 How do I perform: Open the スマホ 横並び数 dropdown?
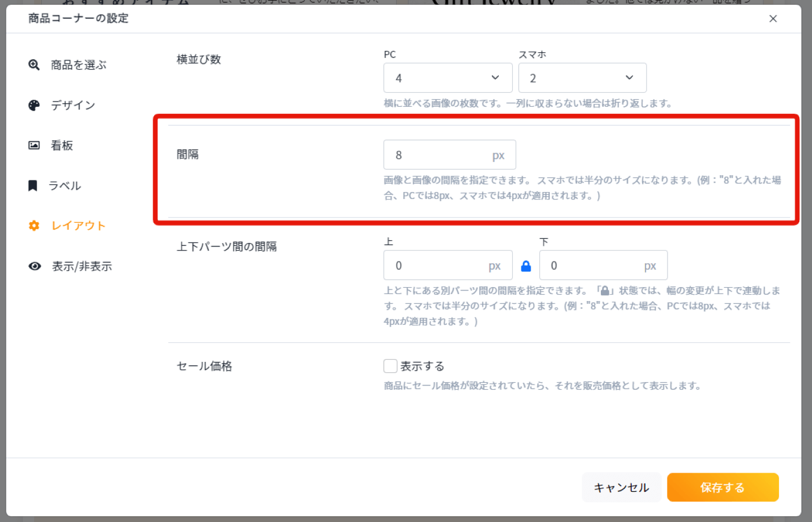582,78
